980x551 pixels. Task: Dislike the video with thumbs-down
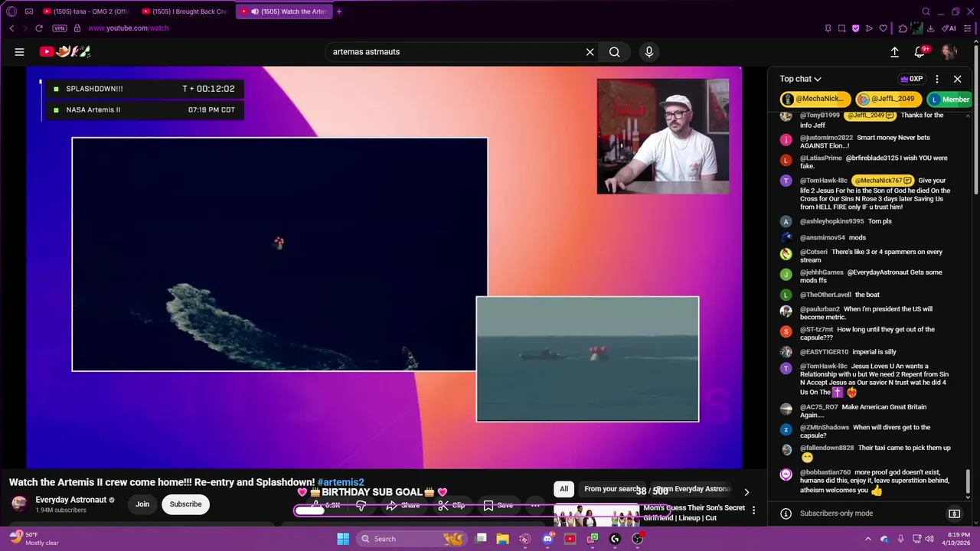(361, 505)
